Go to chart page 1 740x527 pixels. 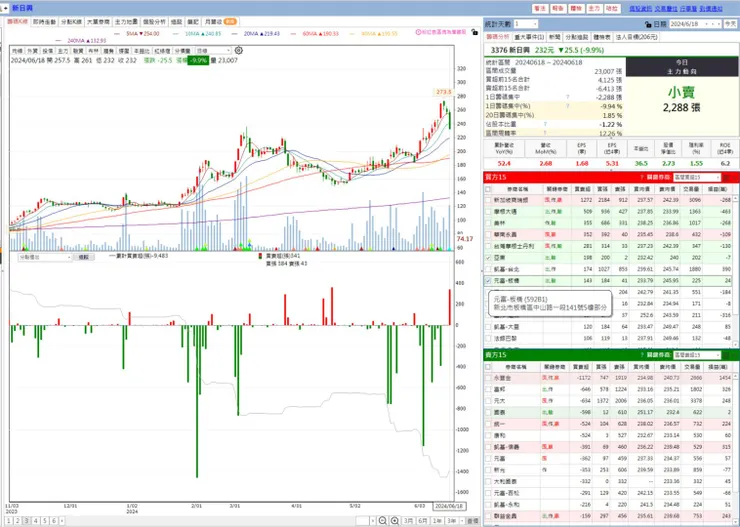click(x=8, y=521)
